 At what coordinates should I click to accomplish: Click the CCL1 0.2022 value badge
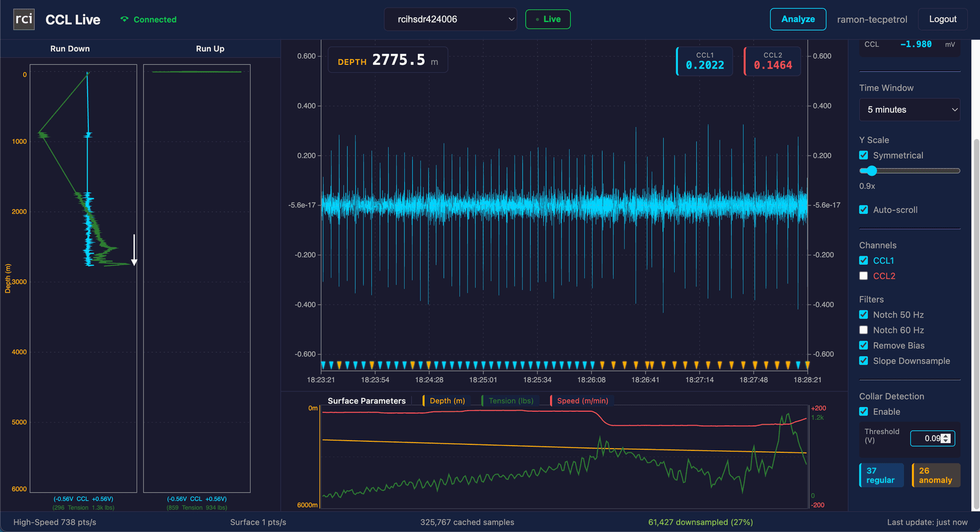704,61
